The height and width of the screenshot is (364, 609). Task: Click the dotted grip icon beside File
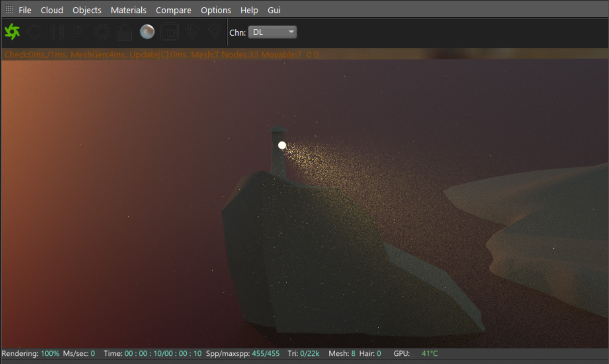coord(9,9)
